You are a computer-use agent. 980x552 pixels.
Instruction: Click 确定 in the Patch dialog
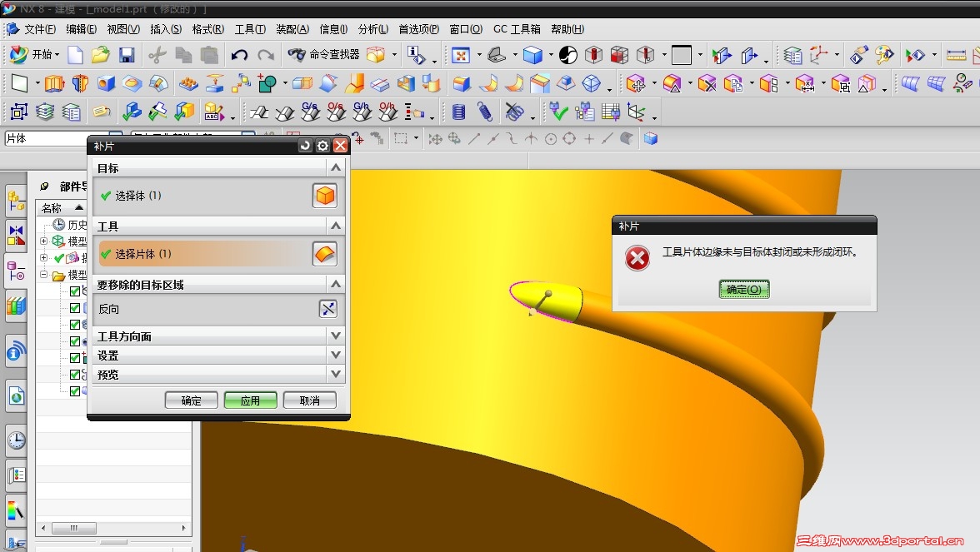pos(192,400)
